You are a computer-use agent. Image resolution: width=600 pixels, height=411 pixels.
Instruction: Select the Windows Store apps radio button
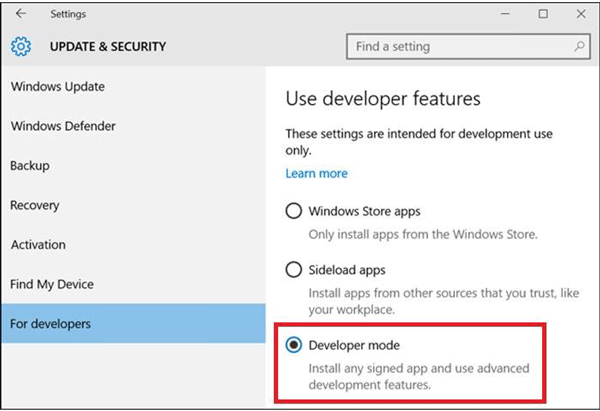point(293,211)
